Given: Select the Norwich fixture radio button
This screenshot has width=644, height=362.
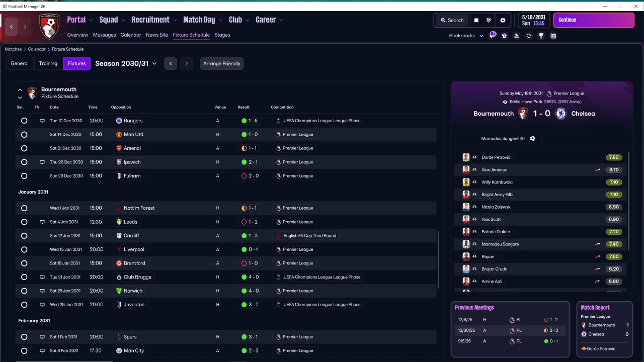Looking at the screenshot, I should tap(24, 291).
